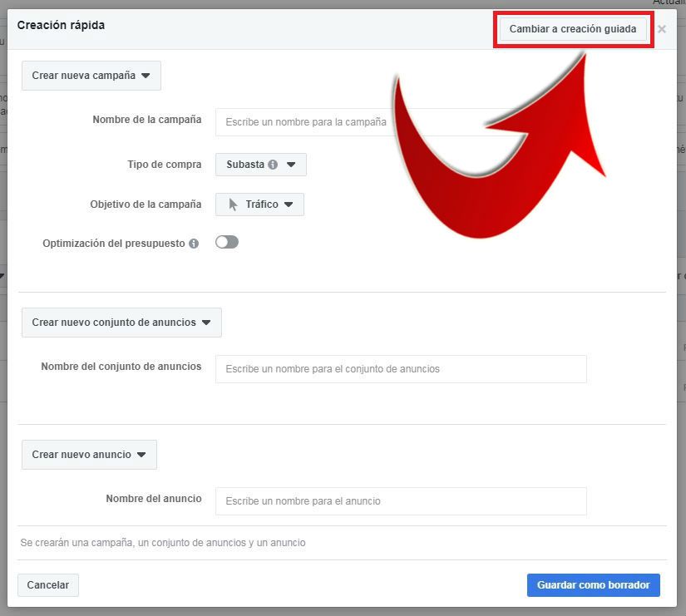686x616 pixels.
Task: Open the Tráfico campaign objective dropdown
Action: tap(259, 205)
